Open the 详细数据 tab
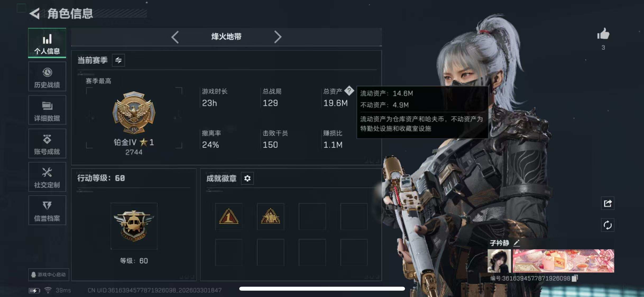This screenshot has width=644, height=297. pos(47,110)
